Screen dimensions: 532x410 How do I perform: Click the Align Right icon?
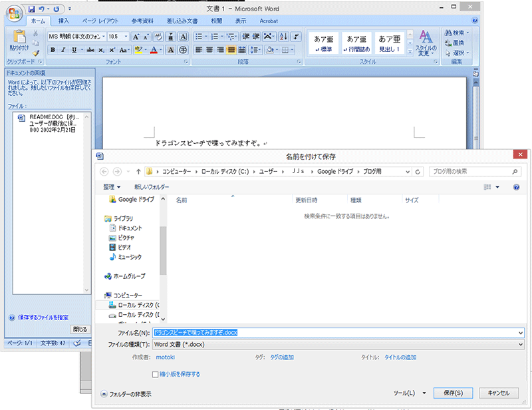click(x=221, y=50)
